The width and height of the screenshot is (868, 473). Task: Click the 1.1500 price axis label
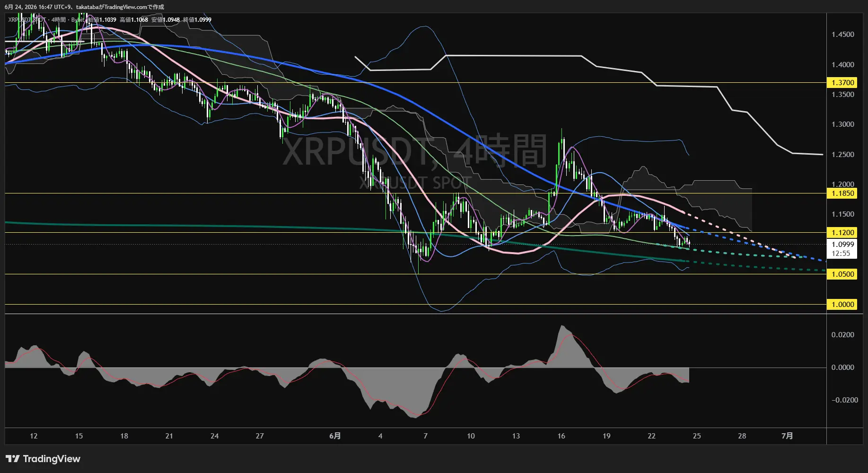click(843, 214)
